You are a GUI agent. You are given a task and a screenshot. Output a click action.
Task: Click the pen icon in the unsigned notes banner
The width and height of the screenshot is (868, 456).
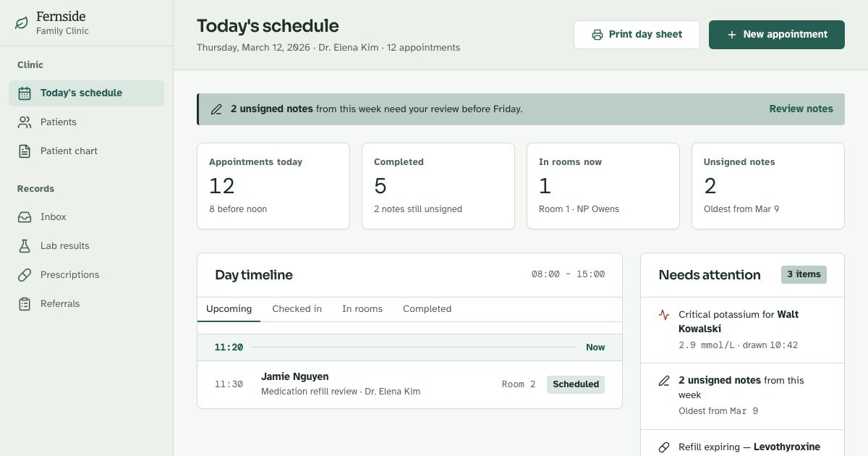[x=216, y=109]
